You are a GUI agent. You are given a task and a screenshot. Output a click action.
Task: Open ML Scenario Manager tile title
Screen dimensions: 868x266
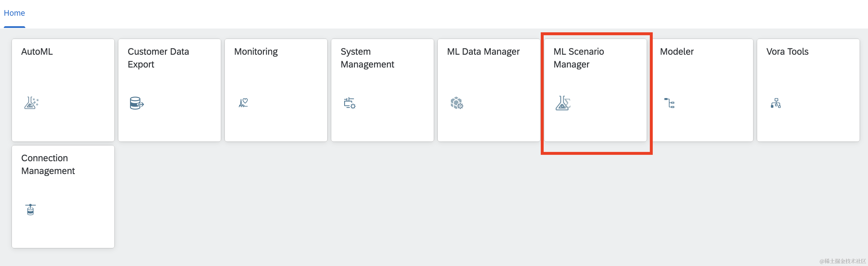[x=579, y=58]
